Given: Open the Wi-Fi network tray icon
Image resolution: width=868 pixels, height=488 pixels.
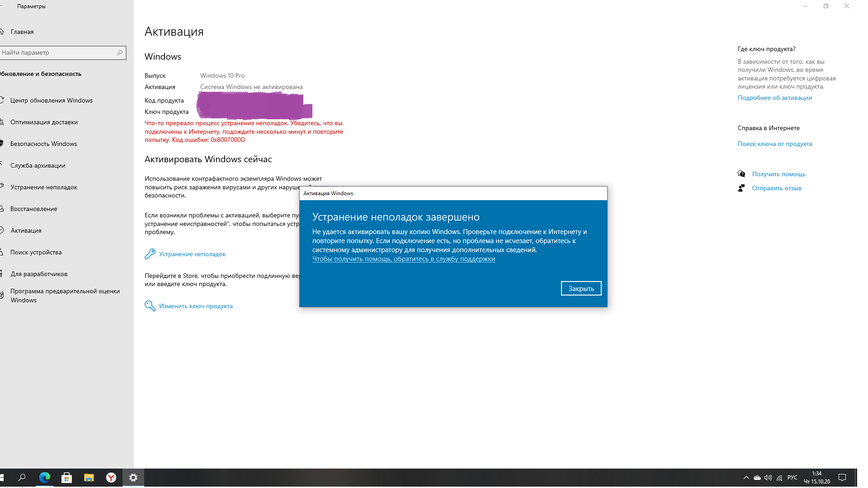Looking at the screenshot, I should (x=779, y=478).
